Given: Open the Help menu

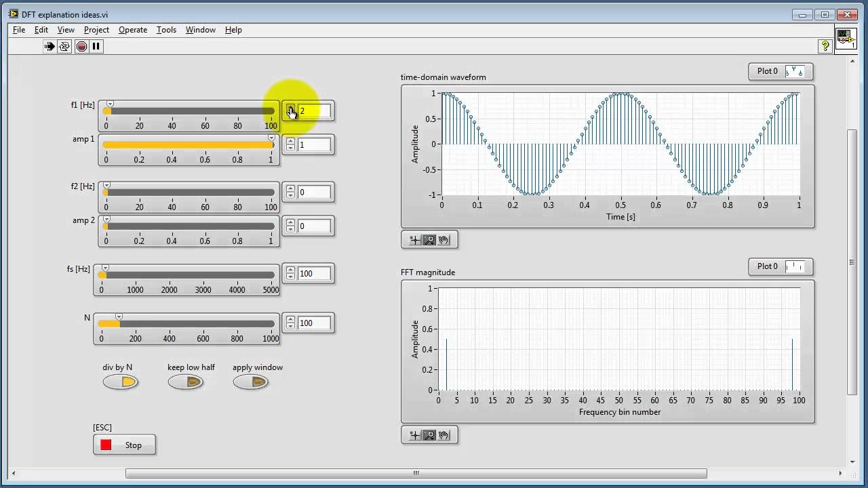Looking at the screenshot, I should 233,30.
